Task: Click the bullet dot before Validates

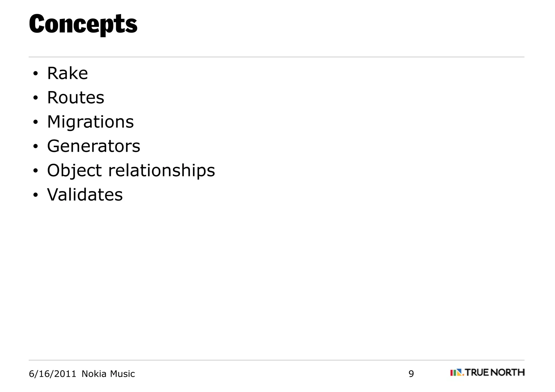Action: [35, 196]
